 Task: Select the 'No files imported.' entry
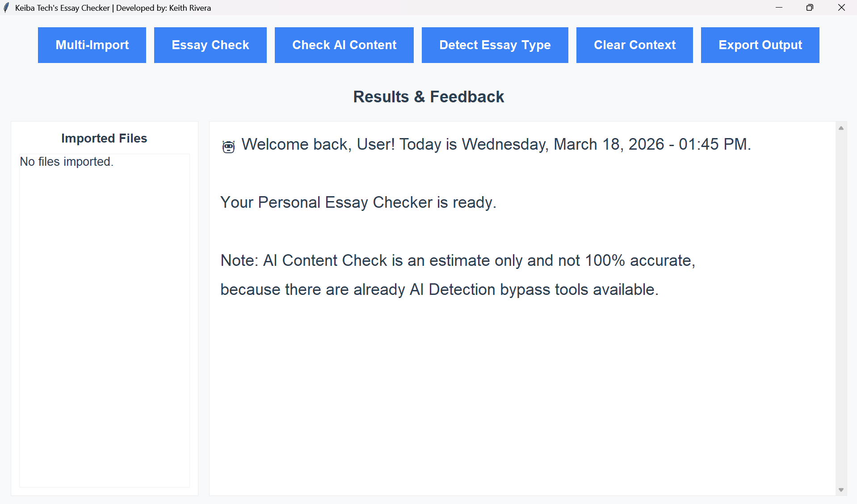click(66, 162)
